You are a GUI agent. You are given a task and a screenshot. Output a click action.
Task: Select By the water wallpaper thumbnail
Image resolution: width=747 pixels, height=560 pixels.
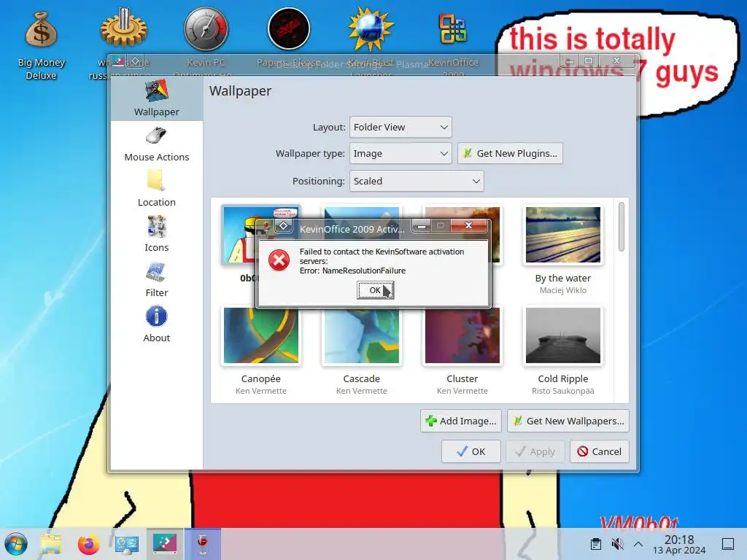tap(562, 235)
